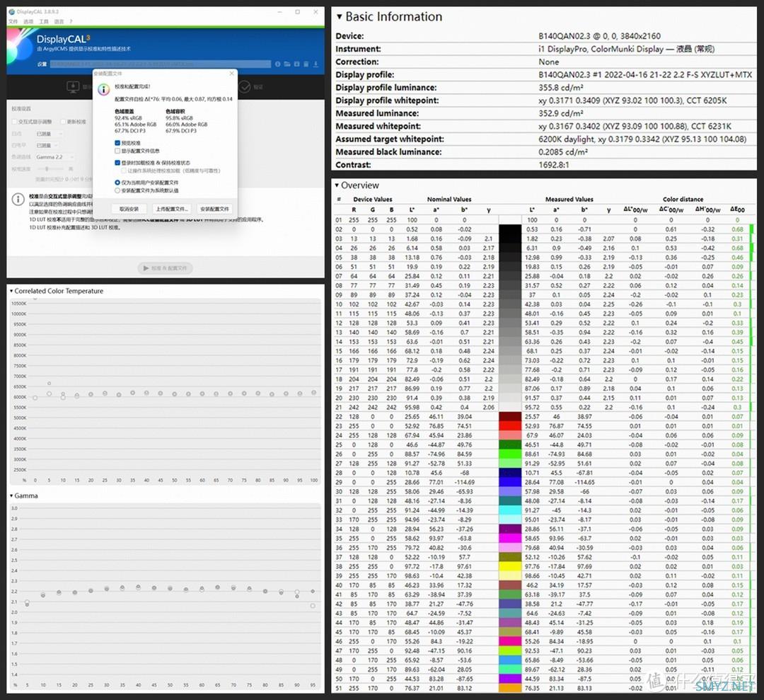Open the 白点 dropdown

pos(50,134)
